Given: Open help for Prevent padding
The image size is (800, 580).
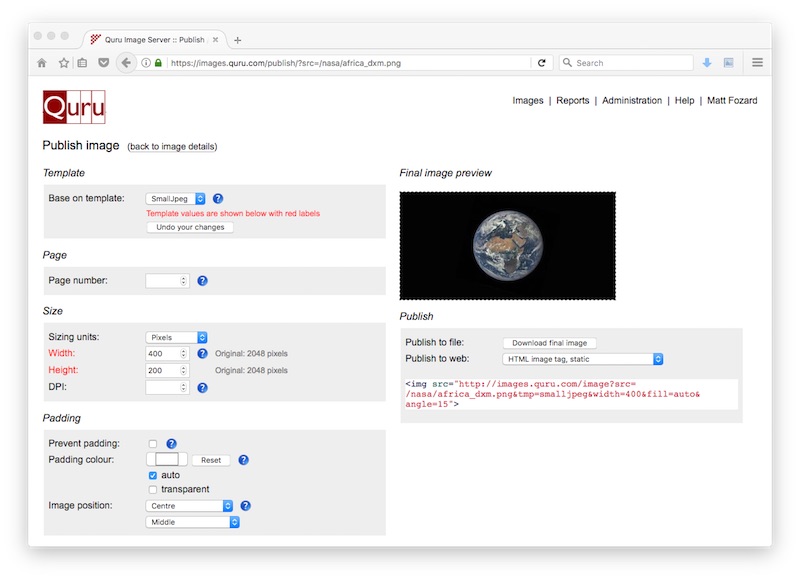Looking at the screenshot, I should (171, 443).
